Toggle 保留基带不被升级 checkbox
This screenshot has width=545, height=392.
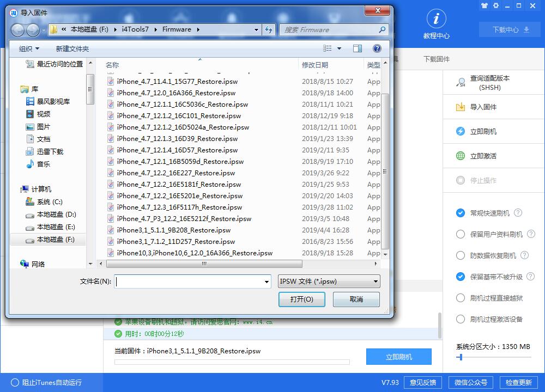pos(460,277)
